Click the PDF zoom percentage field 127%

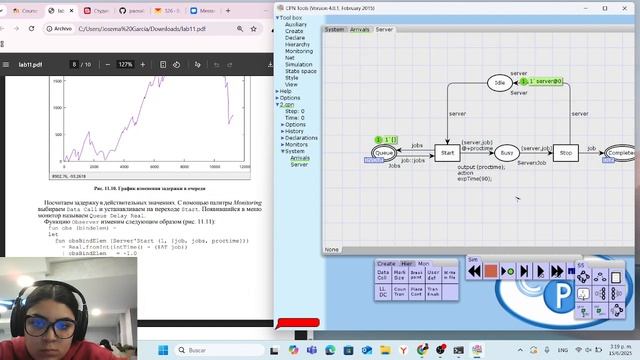[125, 64]
